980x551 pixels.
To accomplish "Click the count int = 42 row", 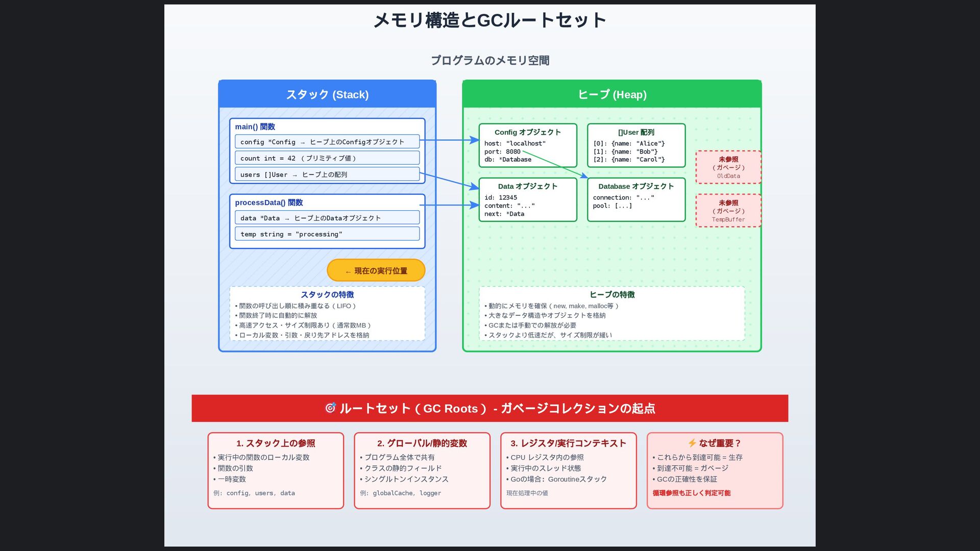I will [x=327, y=158].
